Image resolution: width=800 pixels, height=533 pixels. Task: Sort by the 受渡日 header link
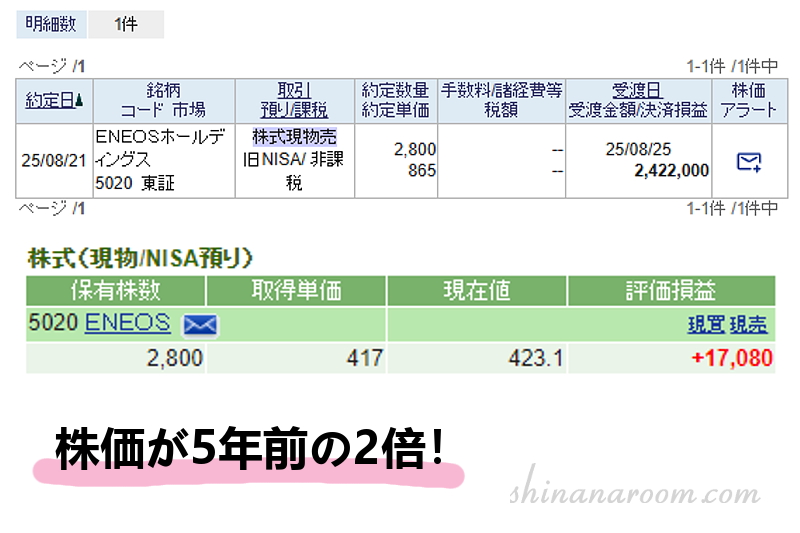pos(638,90)
